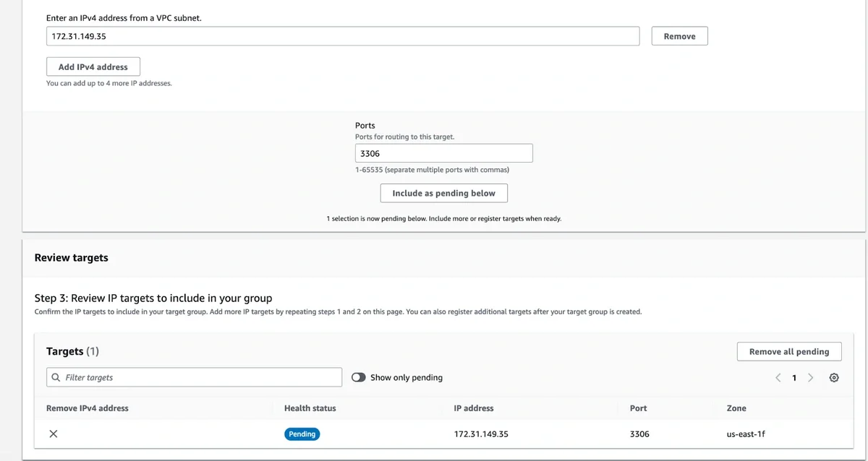Image resolution: width=868 pixels, height=461 pixels.
Task: Focus the Ports field containing 3306
Action: (x=444, y=153)
